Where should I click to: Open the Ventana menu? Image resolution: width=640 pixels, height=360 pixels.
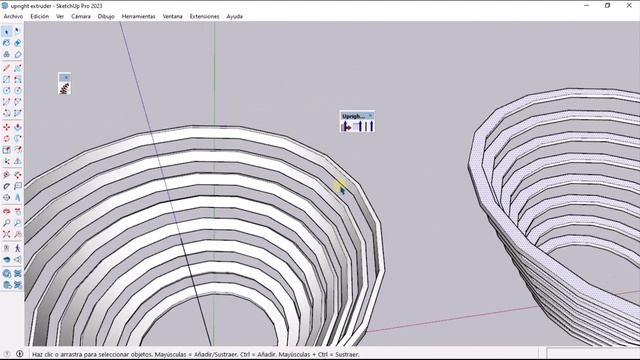pos(173,16)
